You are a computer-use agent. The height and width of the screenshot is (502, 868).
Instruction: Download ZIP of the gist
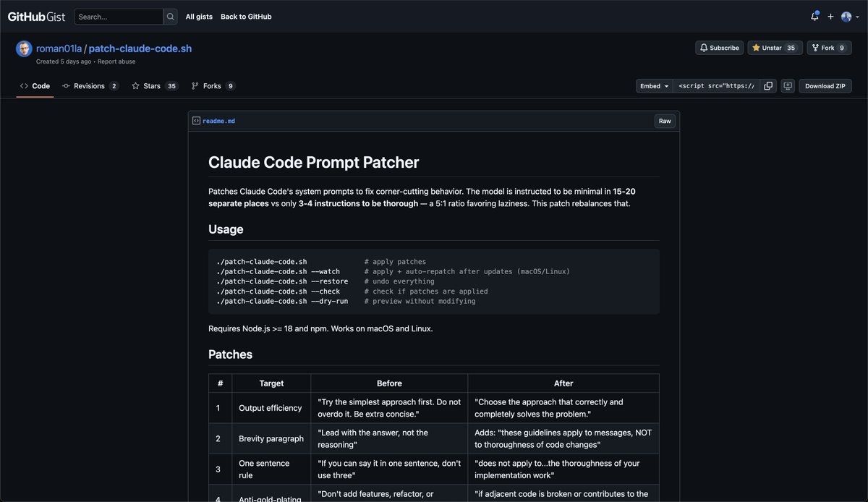[825, 86]
